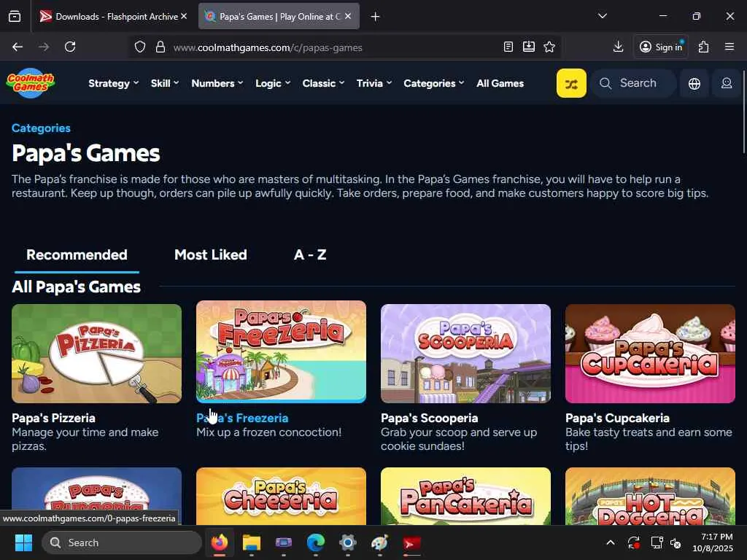The width and height of the screenshot is (747, 560).
Task: Close the Papa's Games tab
Action: 348,16
